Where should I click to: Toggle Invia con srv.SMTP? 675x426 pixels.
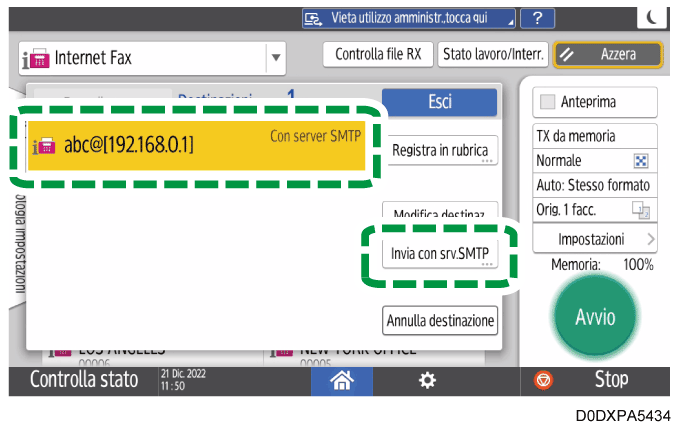click(440, 253)
